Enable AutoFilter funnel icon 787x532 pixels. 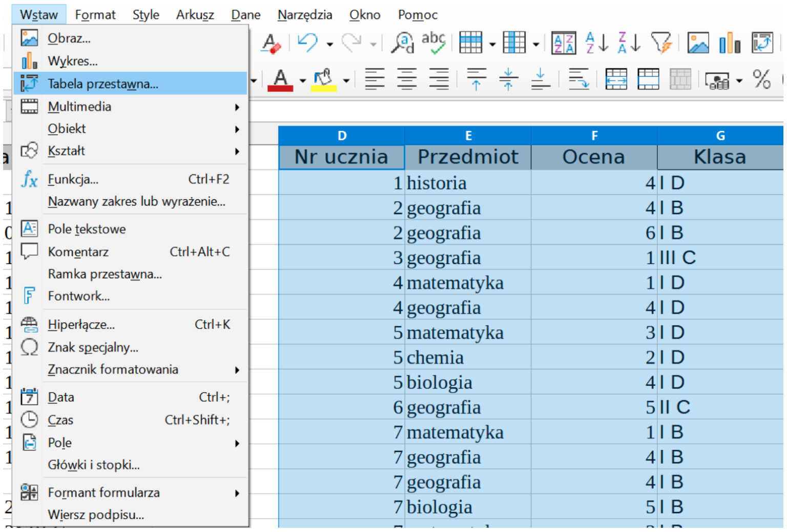(661, 43)
